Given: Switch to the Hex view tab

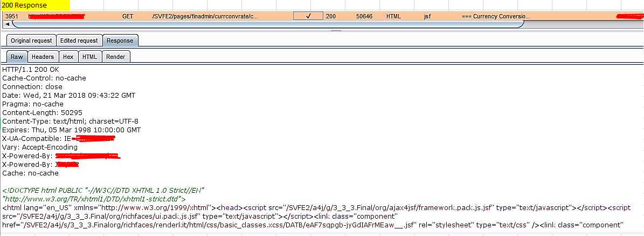Looking at the screenshot, I should 68,56.
